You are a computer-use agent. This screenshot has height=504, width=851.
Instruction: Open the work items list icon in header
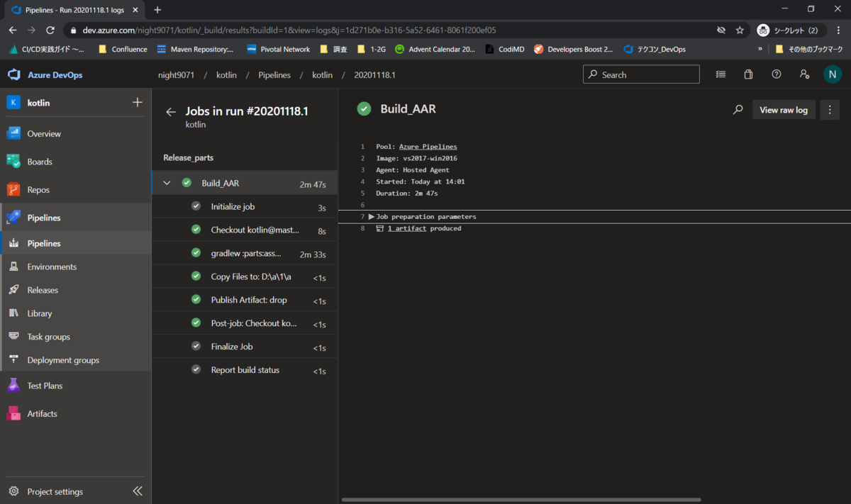[x=721, y=74]
